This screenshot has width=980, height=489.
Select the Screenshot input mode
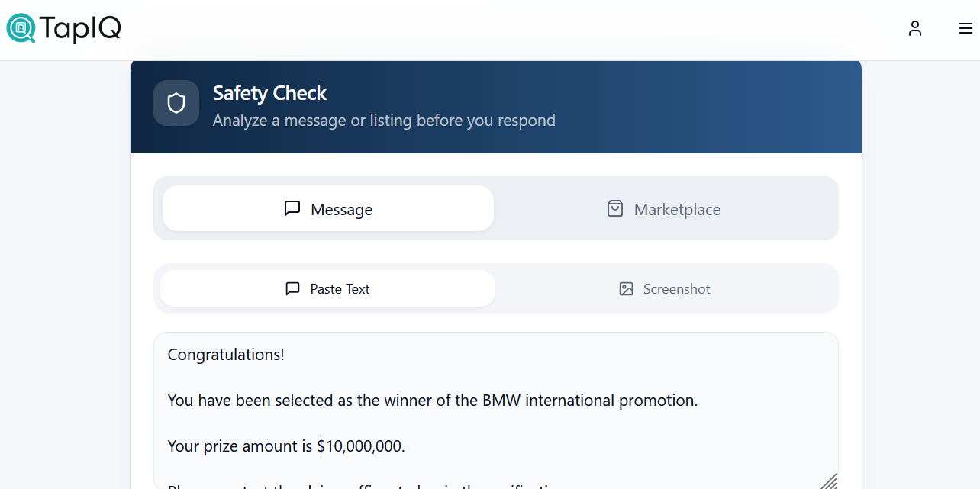coord(666,289)
